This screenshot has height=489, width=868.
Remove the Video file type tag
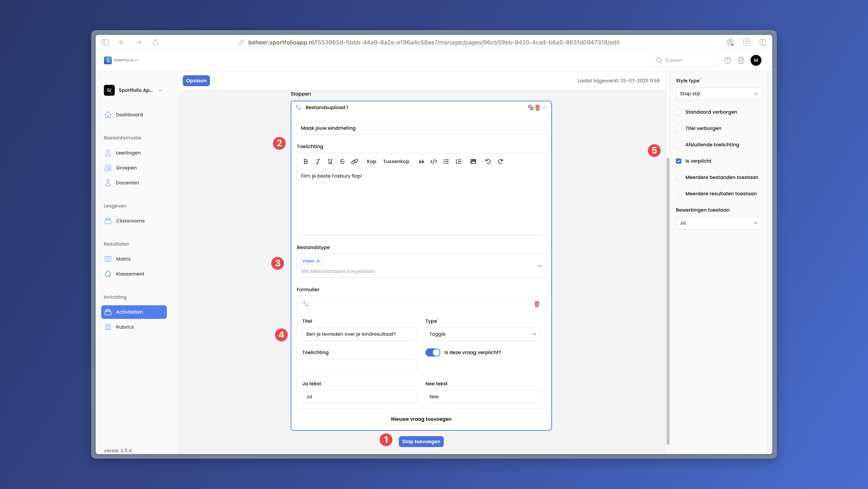click(318, 261)
